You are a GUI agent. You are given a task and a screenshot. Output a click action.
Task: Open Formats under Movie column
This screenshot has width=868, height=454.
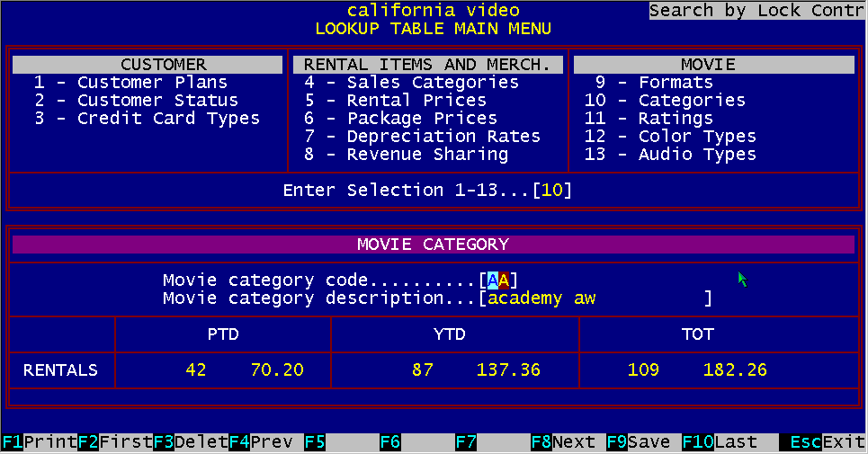(653, 83)
